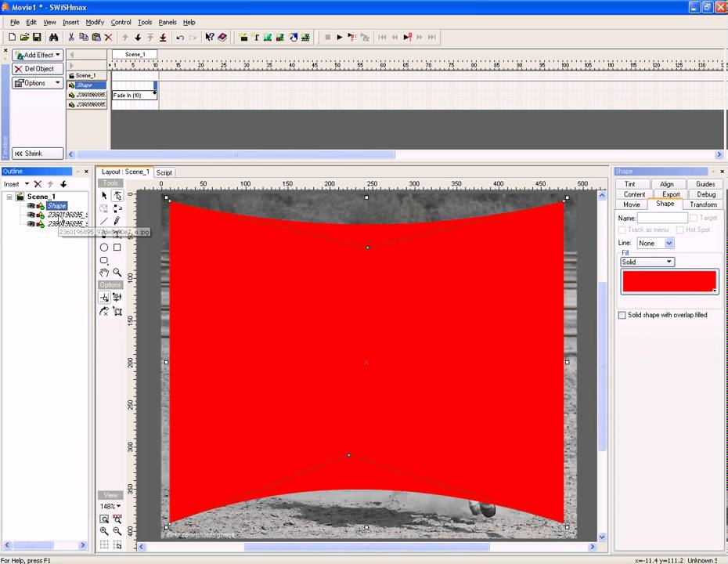Select the Rectangle tool
728x564 pixels.
tap(117, 248)
